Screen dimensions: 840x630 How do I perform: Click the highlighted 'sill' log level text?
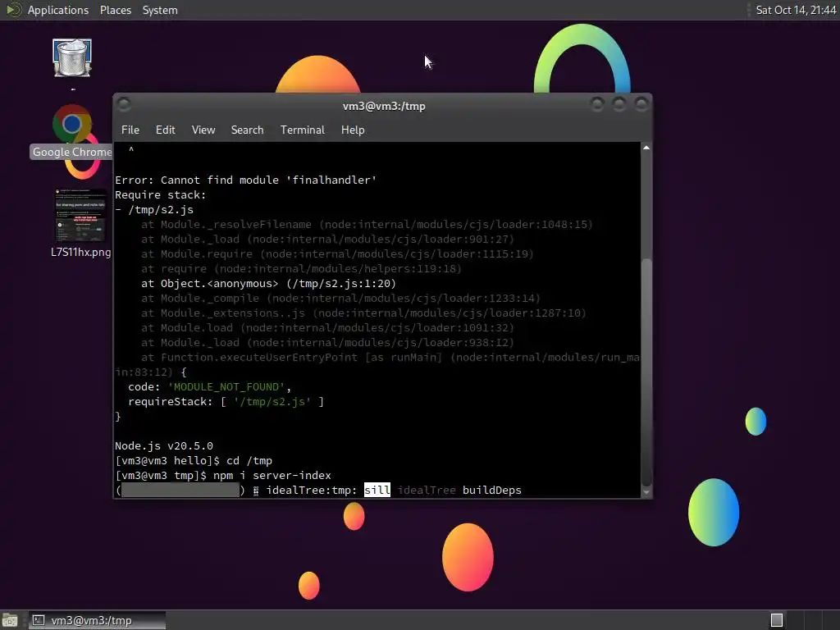click(x=377, y=491)
